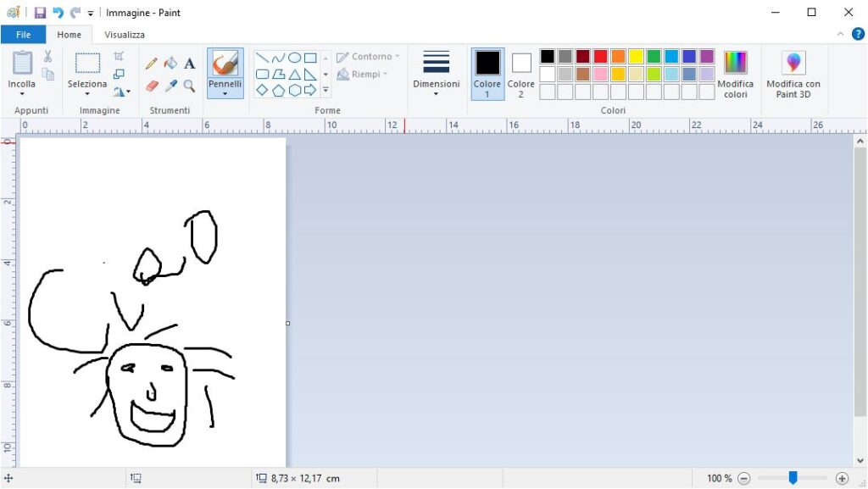Select the Fill with color bucket tool
The height and width of the screenshot is (489, 868).
[170, 63]
